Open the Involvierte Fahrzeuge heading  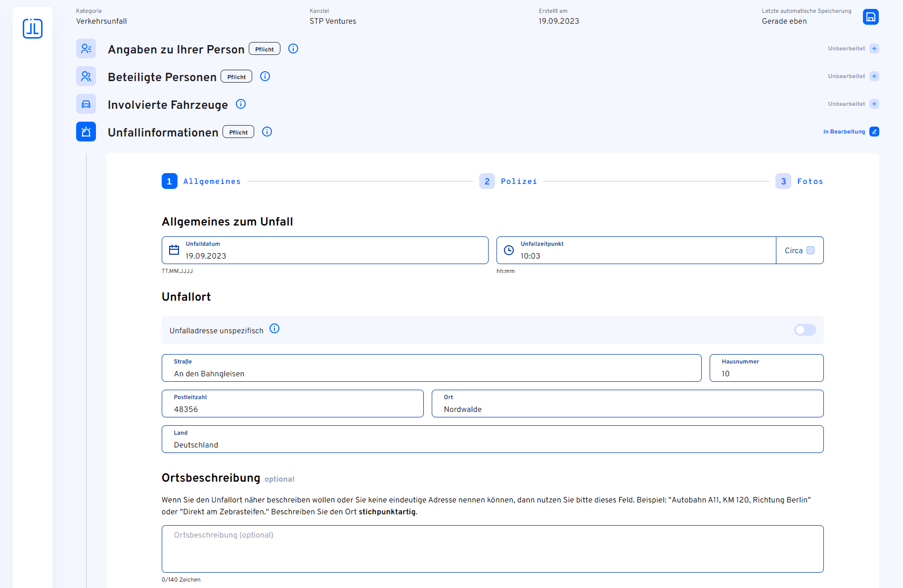coord(168,104)
